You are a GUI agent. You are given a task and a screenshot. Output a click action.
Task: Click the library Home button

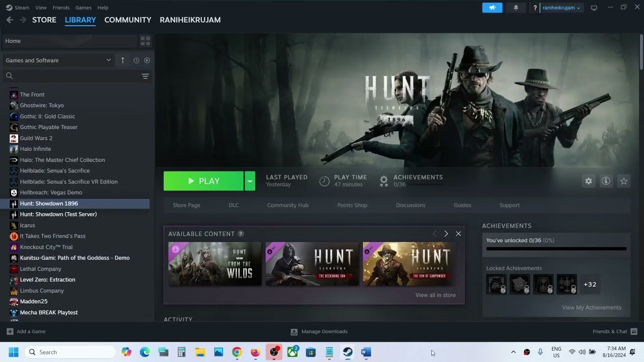69,41
